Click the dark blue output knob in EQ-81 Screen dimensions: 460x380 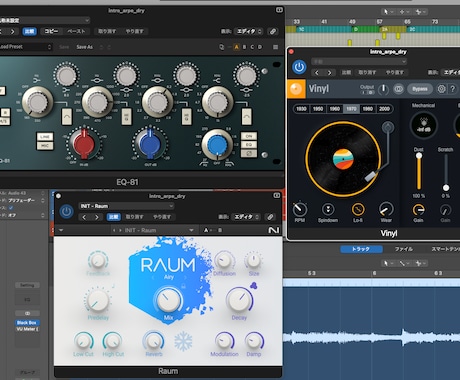[x=150, y=144]
